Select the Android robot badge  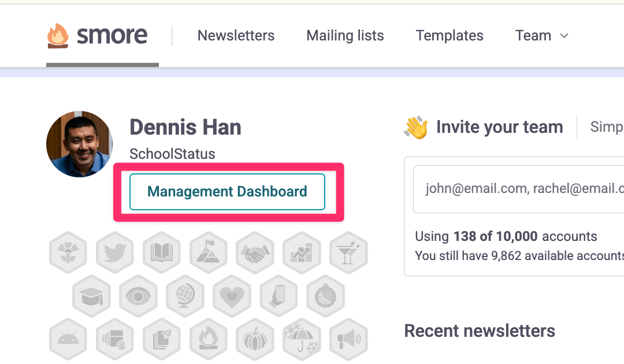(x=68, y=339)
